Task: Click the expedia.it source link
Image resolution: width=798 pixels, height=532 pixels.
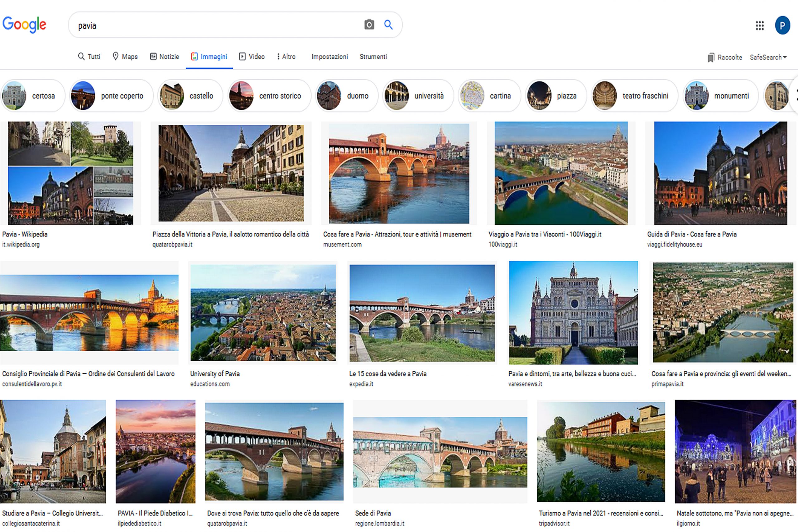Action: click(x=361, y=384)
